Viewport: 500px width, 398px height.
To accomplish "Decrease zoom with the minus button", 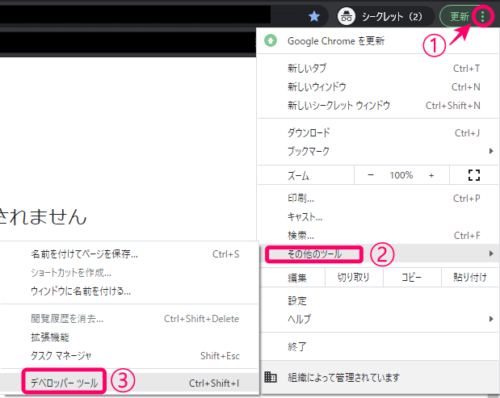I will 371,175.
